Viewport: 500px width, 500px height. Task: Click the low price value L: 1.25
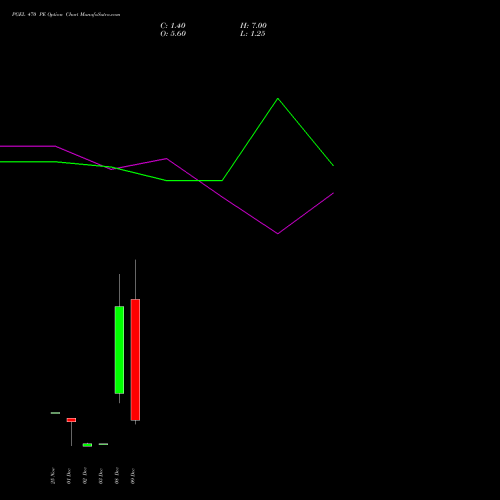coord(253,34)
